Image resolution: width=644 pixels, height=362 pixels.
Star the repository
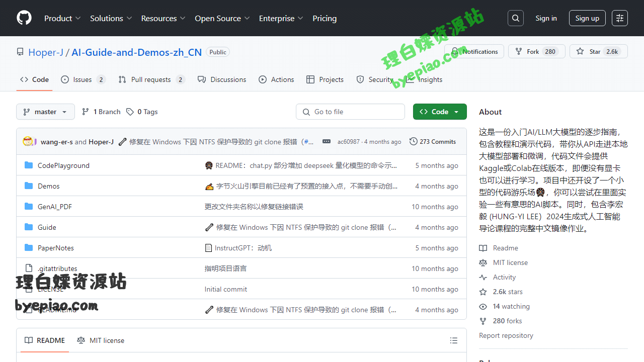598,51
